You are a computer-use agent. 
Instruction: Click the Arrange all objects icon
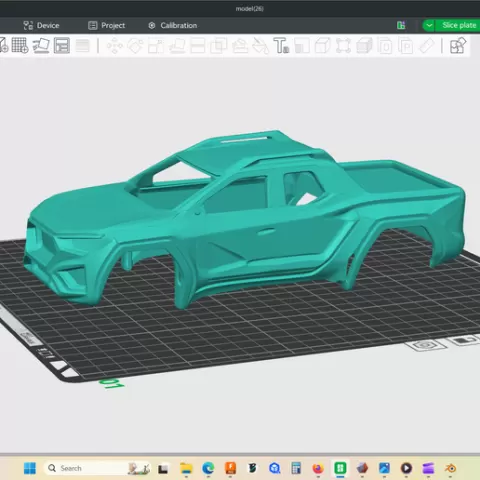point(62,46)
